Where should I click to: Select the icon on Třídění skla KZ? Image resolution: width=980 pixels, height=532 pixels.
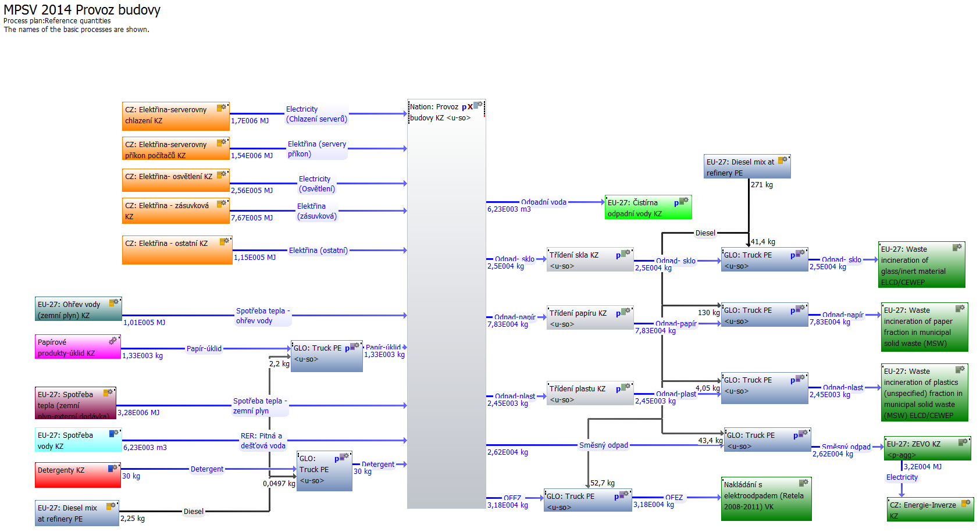coord(626,253)
